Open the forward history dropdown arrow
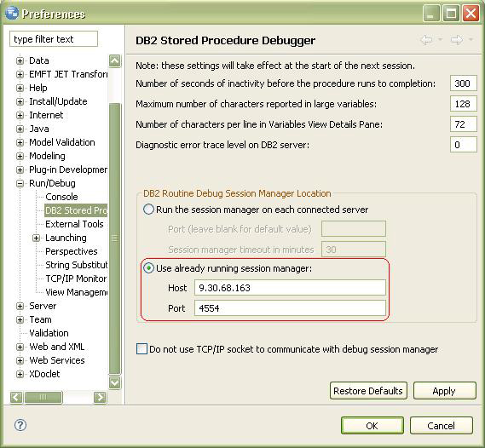Viewport: 485px width, 448px height. 471,39
